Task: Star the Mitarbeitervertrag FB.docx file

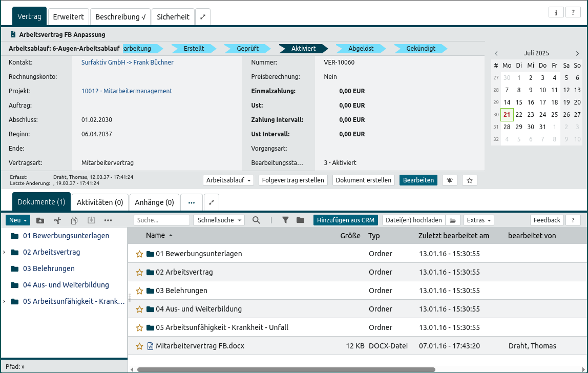Action: [139, 346]
